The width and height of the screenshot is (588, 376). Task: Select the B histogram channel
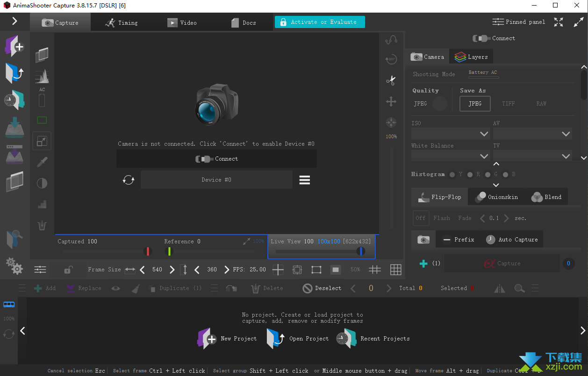(x=505, y=175)
